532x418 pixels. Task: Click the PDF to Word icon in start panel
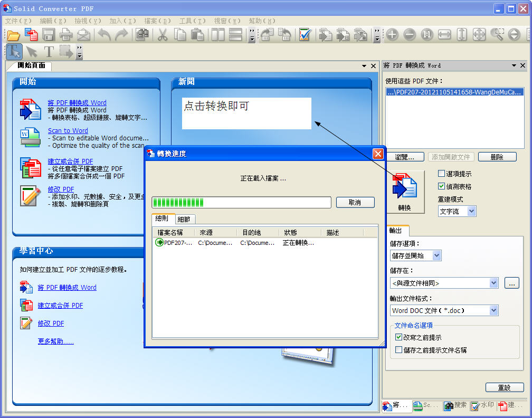(30, 109)
